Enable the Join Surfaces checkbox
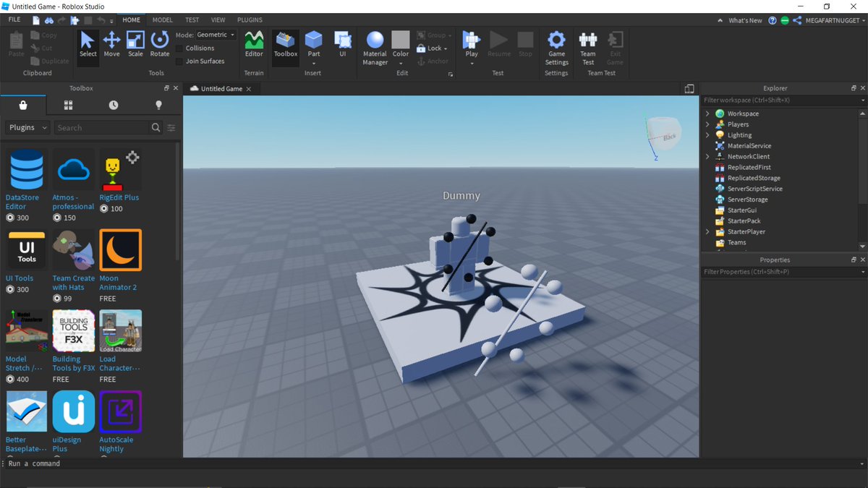868x488 pixels. 179,61
